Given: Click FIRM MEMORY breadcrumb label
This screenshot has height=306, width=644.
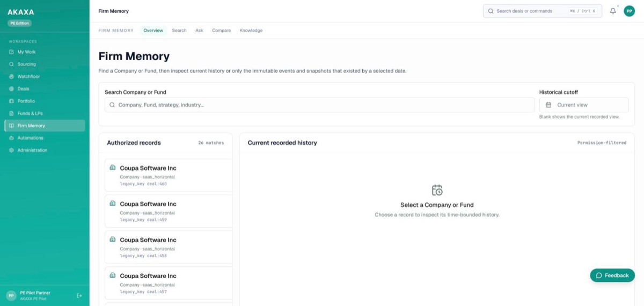Looking at the screenshot, I should (x=116, y=31).
